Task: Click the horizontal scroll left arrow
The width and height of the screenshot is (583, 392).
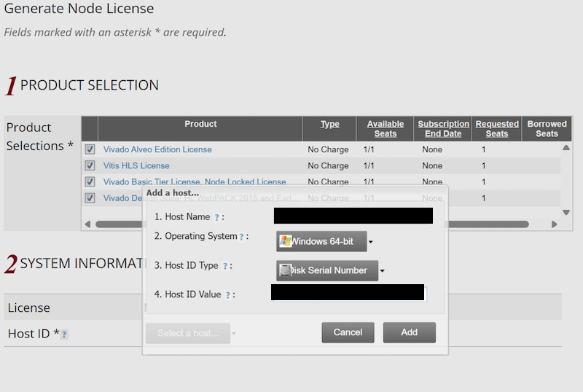Action: [87, 224]
